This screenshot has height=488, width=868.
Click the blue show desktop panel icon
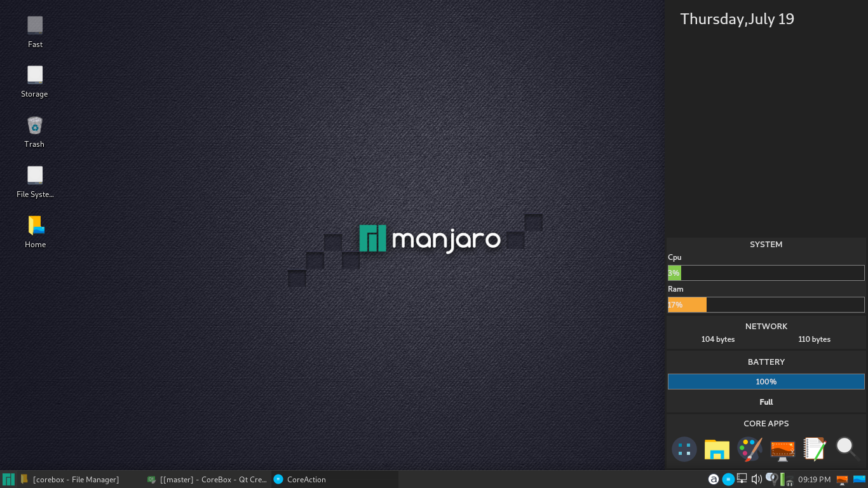click(860, 479)
